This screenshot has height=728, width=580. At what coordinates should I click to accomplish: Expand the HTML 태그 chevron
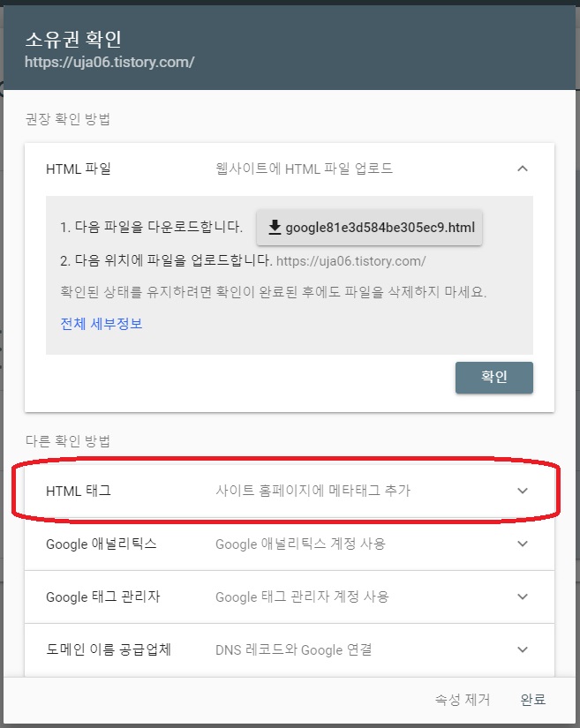pos(523,491)
